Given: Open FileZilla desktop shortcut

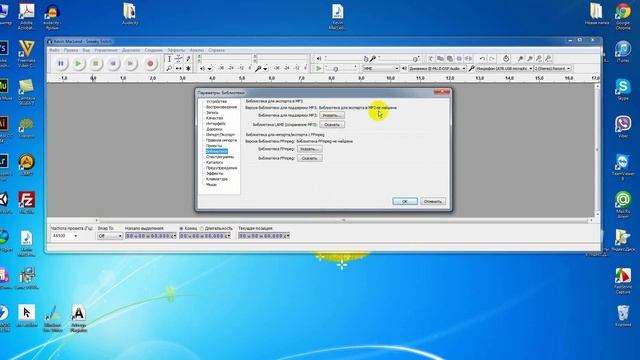Looking at the screenshot, I should (x=27, y=203).
